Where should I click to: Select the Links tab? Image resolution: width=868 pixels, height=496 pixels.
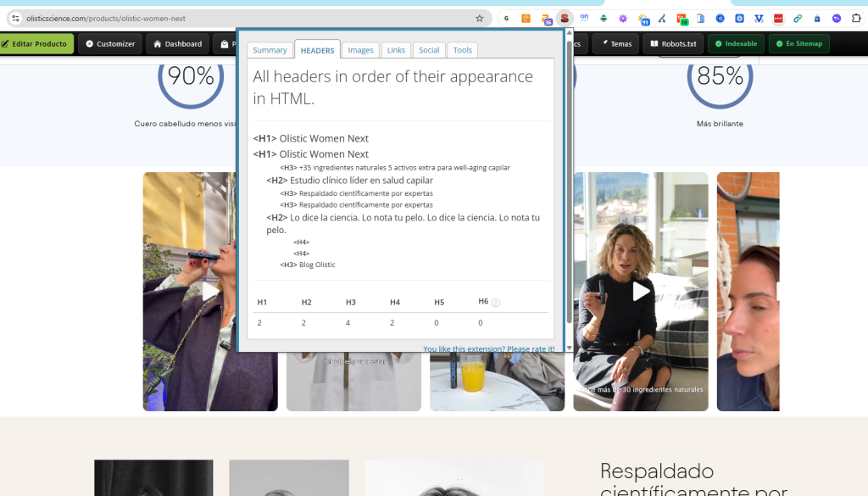pyautogui.click(x=396, y=50)
